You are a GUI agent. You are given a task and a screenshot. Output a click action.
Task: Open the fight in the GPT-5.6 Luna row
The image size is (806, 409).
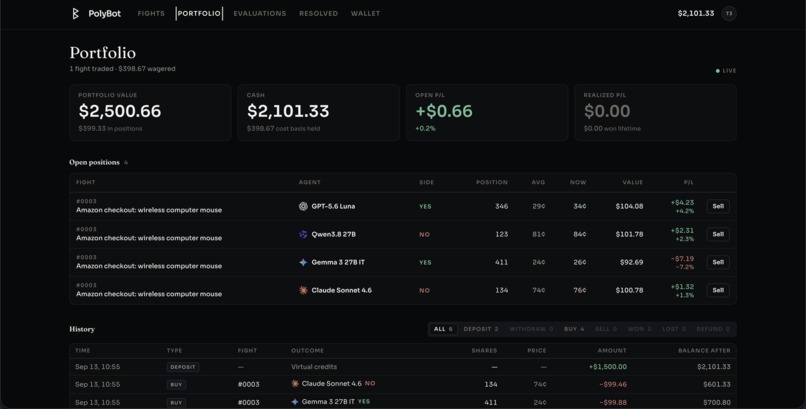click(x=149, y=210)
